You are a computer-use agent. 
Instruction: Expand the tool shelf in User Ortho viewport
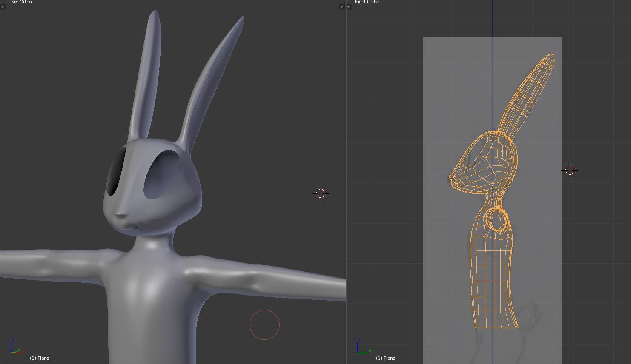3,7
